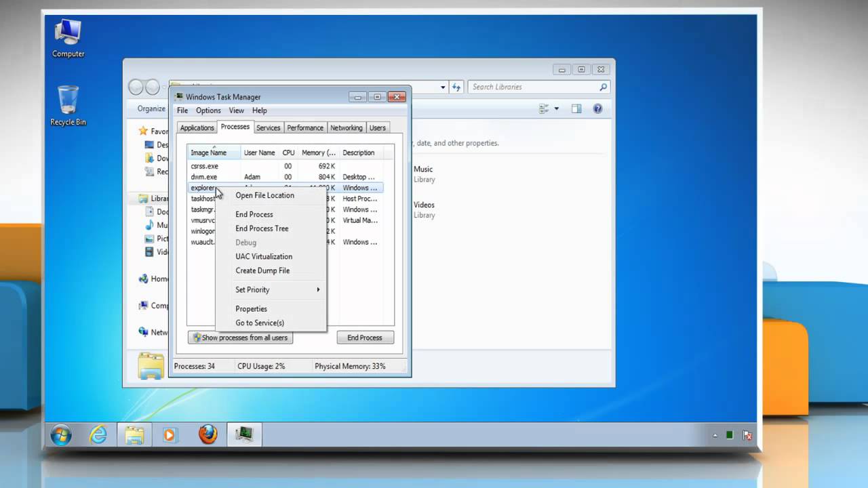
Task: Open the Organize menu in Explorer
Action: point(152,108)
